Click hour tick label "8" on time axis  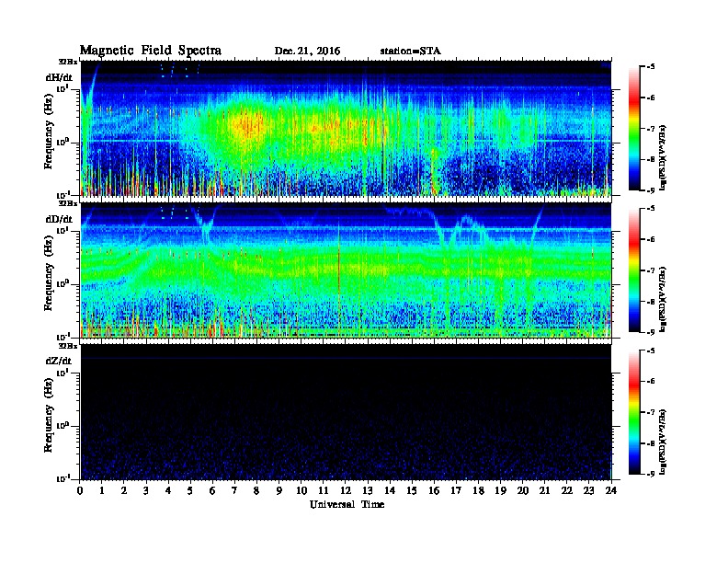(256, 491)
